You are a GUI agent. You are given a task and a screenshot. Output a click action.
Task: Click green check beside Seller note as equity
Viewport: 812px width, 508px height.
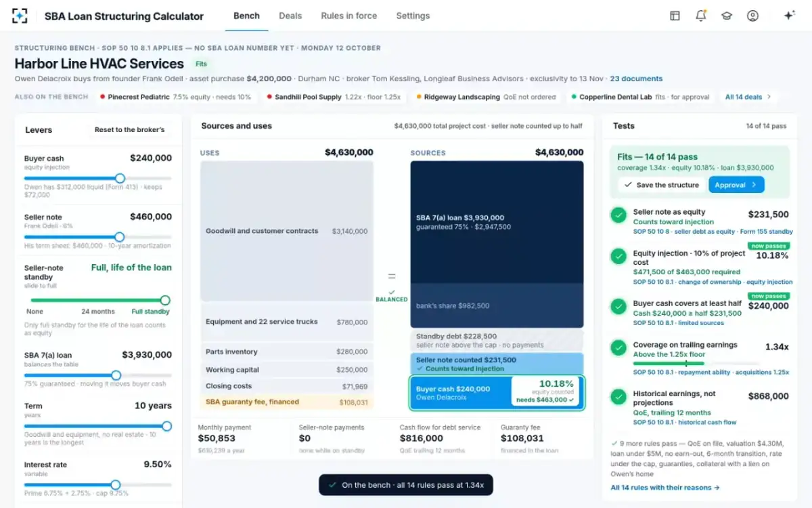pyautogui.click(x=618, y=215)
